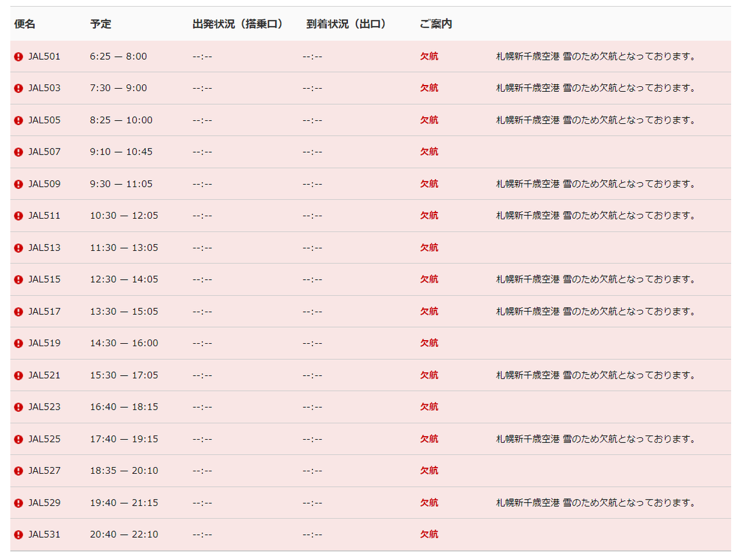The height and width of the screenshot is (560, 739).
Task: Click the red alert icon beside JAL509
Action: 18,184
